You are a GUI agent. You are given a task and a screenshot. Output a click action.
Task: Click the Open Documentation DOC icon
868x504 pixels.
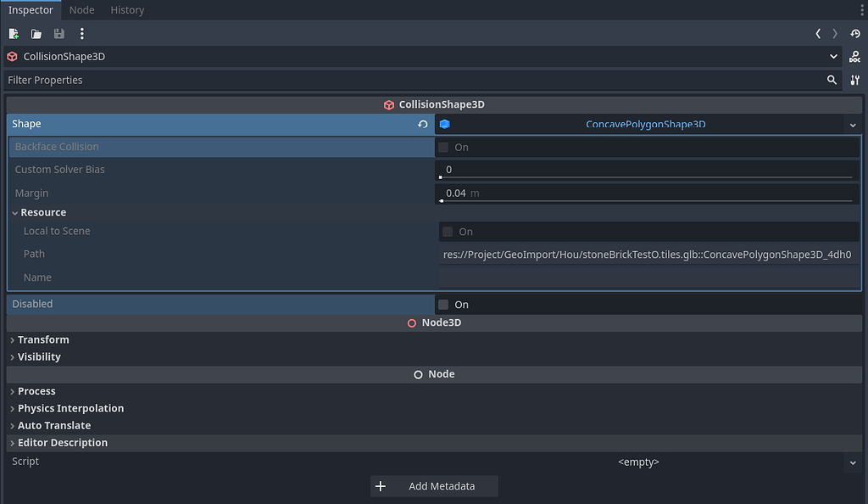click(854, 57)
